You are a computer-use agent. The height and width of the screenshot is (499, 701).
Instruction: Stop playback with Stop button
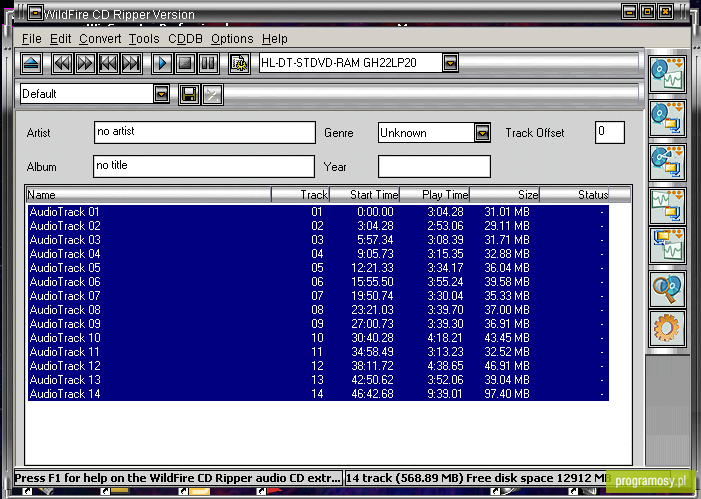[185, 63]
